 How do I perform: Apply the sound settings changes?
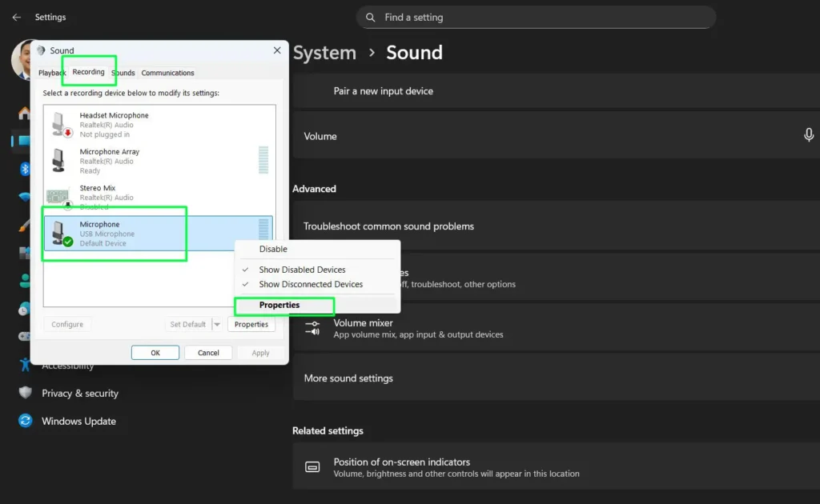pos(259,352)
